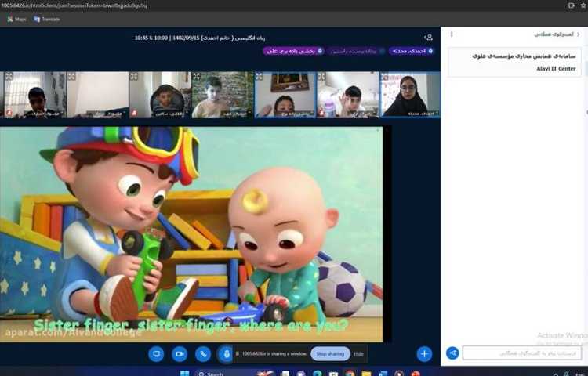Viewport: 588px width, 376px height.
Task: Collapse the public chat panel chevron
Action: [579, 34]
